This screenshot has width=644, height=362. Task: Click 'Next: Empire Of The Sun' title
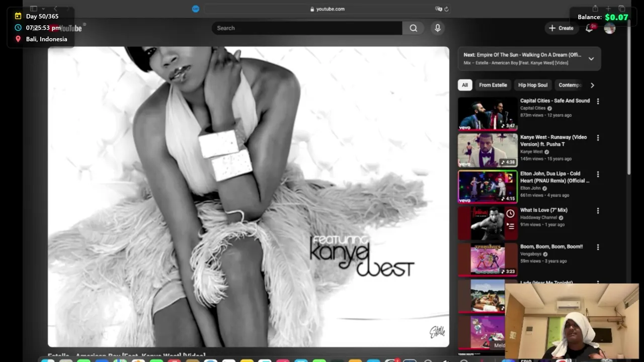[522, 55]
